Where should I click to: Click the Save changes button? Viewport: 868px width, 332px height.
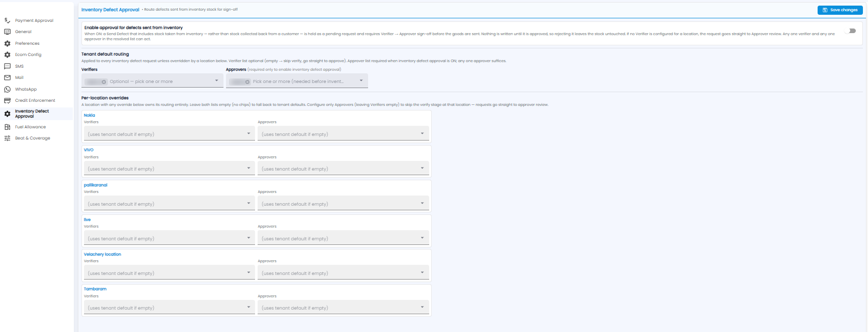pyautogui.click(x=840, y=10)
